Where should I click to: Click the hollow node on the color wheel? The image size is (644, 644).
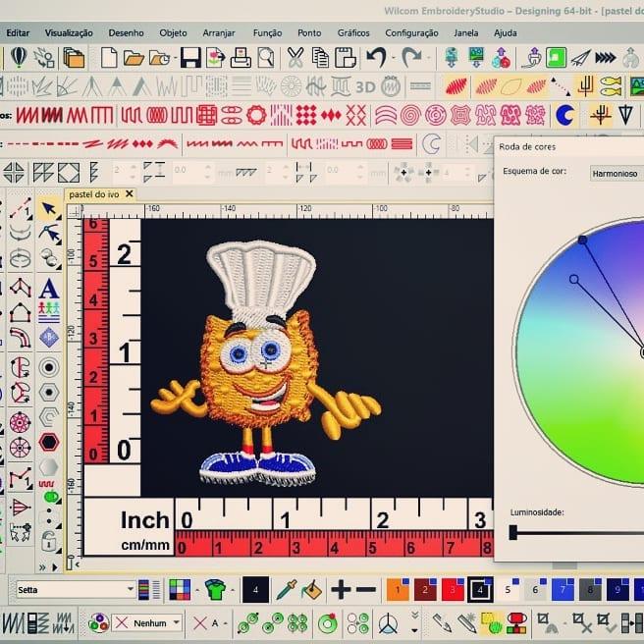coord(573,279)
